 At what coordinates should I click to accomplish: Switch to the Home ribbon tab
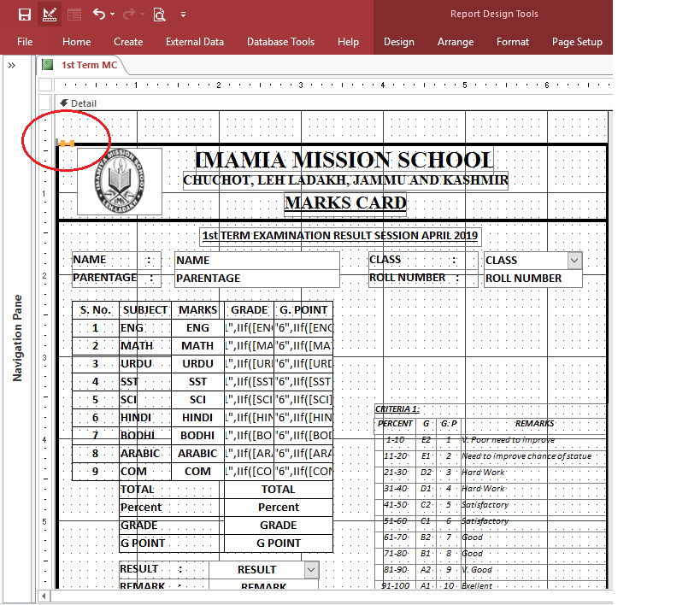pyautogui.click(x=76, y=42)
